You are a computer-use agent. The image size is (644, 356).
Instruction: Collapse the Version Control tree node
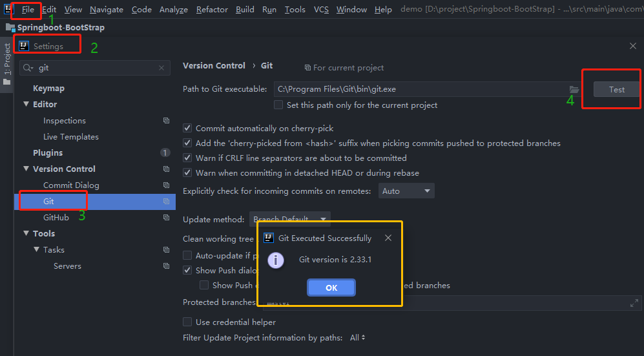(26, 169)
